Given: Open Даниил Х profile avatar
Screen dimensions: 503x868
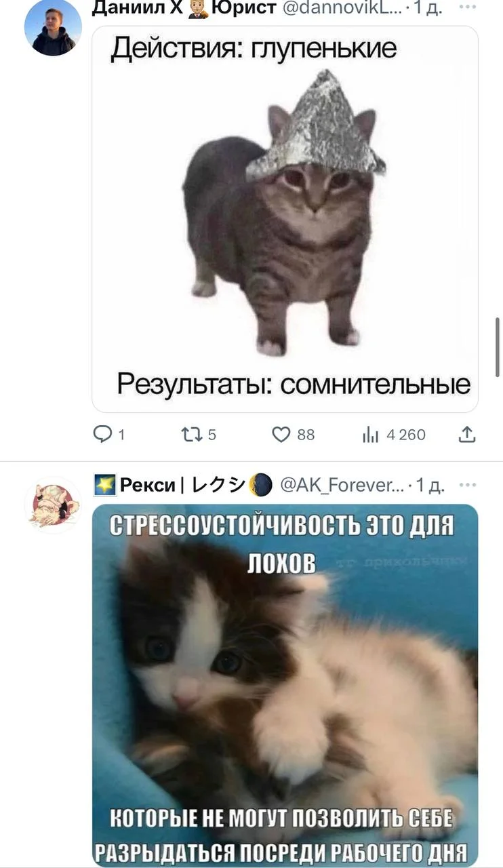Looking at the screenshot, I should (53, 27).
